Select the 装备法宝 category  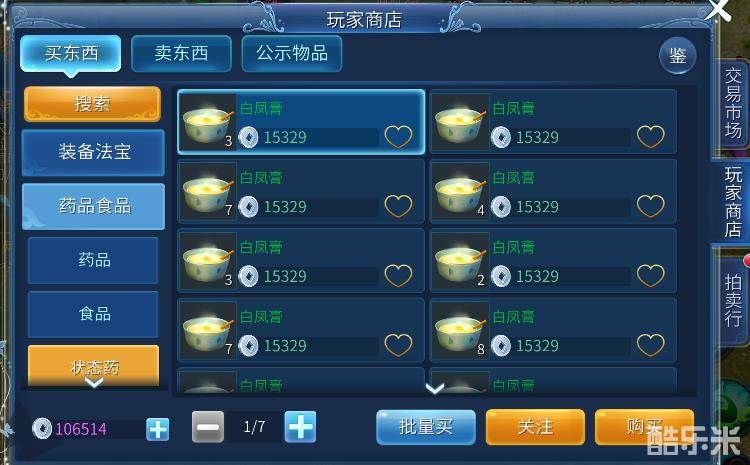point(94,152)
